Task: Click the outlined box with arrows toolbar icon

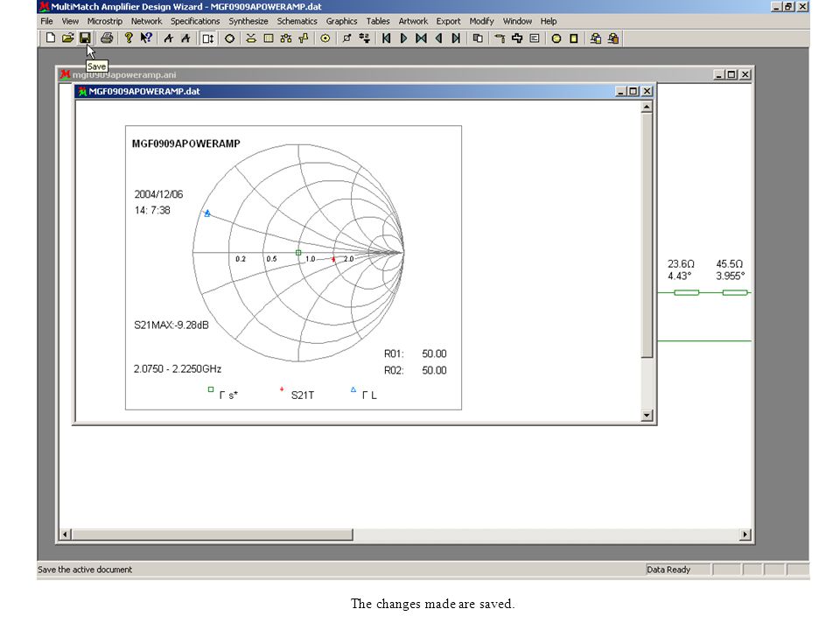Action: tap(208, 38)
